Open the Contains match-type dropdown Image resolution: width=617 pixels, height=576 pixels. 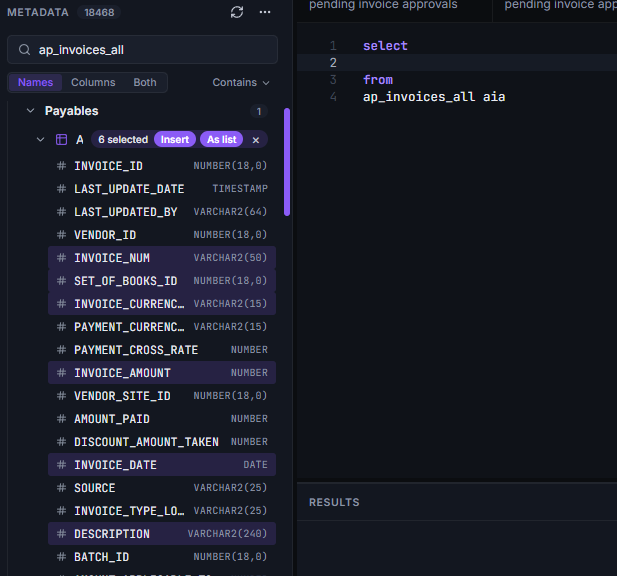point(241,82)
